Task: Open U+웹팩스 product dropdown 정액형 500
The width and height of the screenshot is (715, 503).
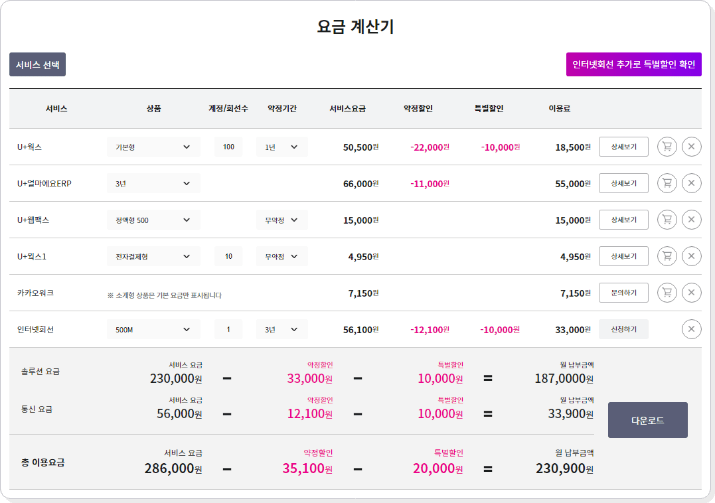Action: coord(153,220)
